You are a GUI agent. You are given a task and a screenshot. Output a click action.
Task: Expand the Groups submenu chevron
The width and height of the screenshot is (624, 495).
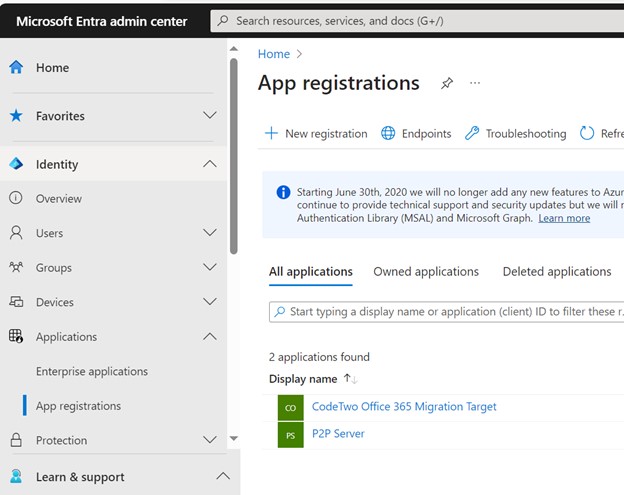tap(210, 267)
